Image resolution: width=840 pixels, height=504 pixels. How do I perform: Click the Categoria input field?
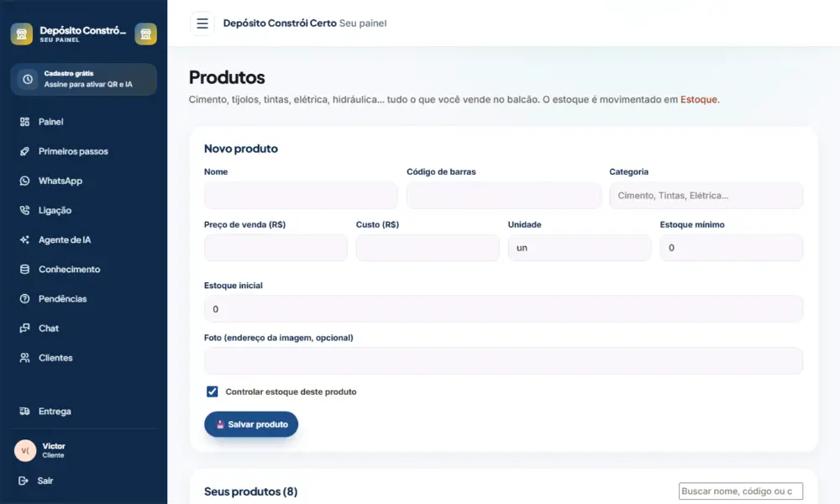click(706, 196)
